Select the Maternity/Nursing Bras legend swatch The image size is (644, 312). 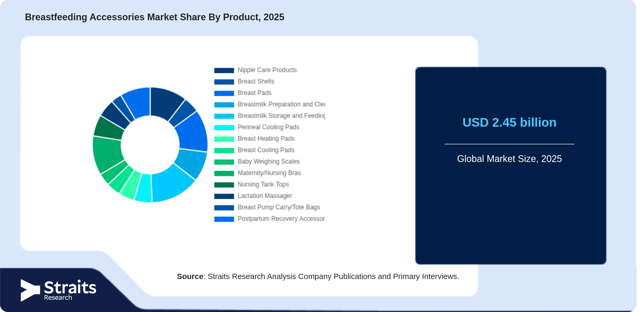pos(224,173)
